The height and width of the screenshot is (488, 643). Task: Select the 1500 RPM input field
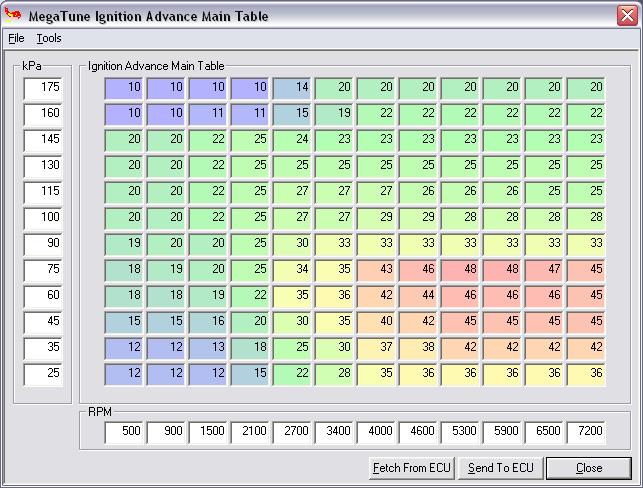pyautogui.click(x=208, y=432)
